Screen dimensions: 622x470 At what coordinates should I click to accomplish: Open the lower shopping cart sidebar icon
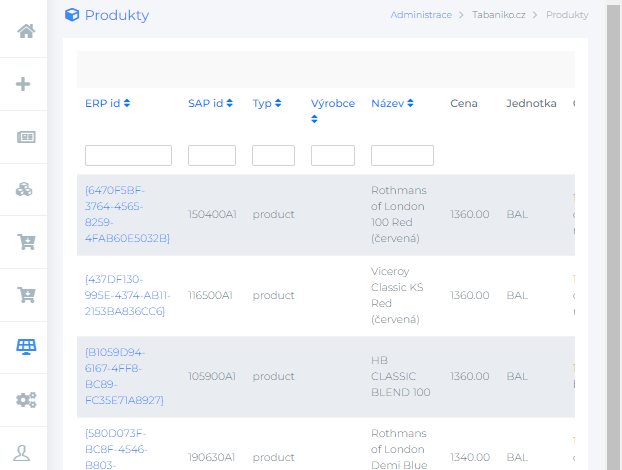(x=26, y=294)
